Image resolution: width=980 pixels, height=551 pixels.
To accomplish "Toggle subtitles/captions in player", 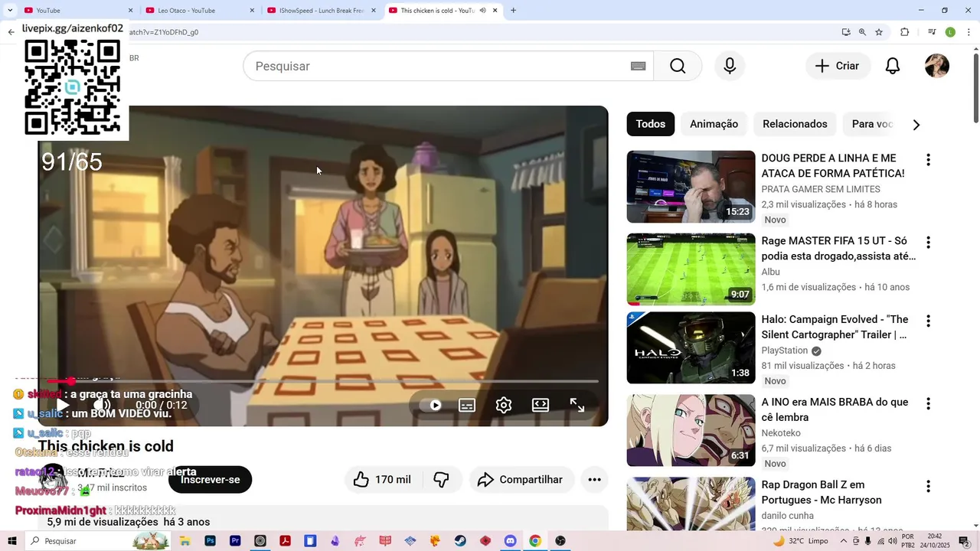I will (467, 406).
